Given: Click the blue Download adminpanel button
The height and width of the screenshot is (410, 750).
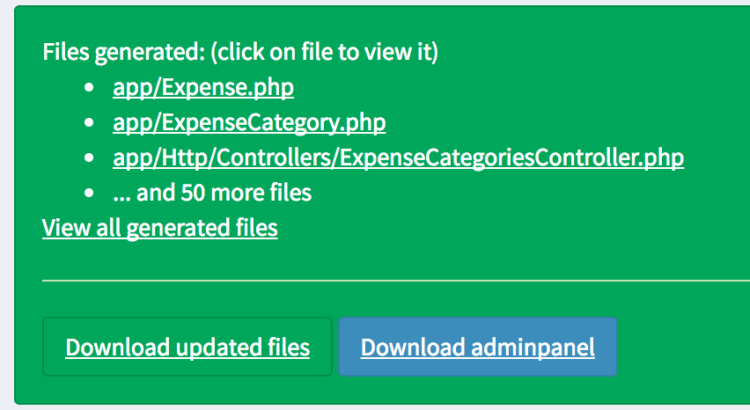Looking at the screenshot, I should click(x=478, y=347).
